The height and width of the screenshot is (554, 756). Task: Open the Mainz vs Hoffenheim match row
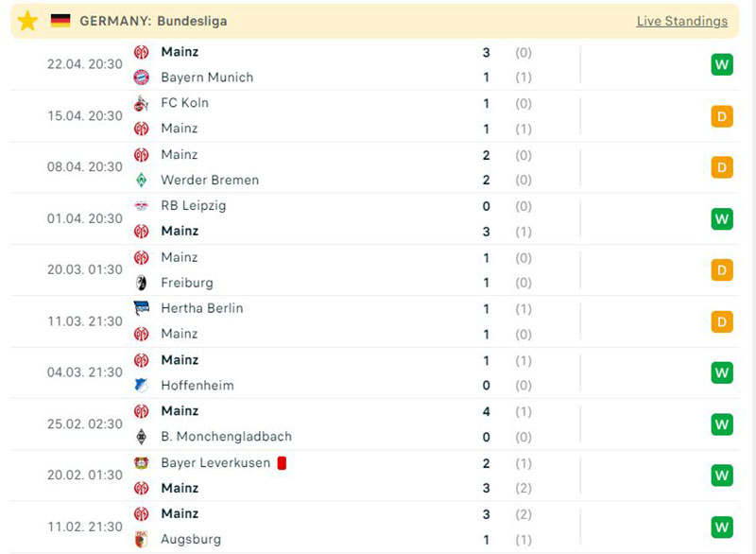pyautogui.click(x=378, y=372)
